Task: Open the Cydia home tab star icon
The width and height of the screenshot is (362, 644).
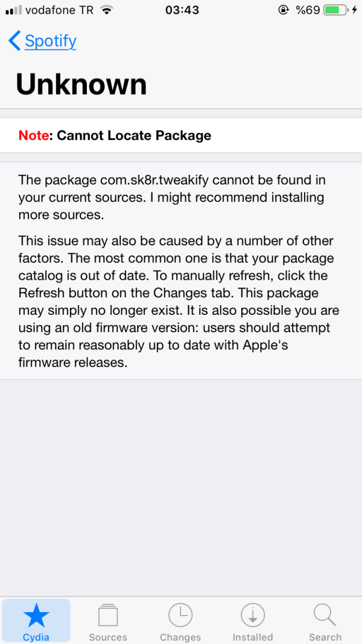Action: click(x=36, y=616)
